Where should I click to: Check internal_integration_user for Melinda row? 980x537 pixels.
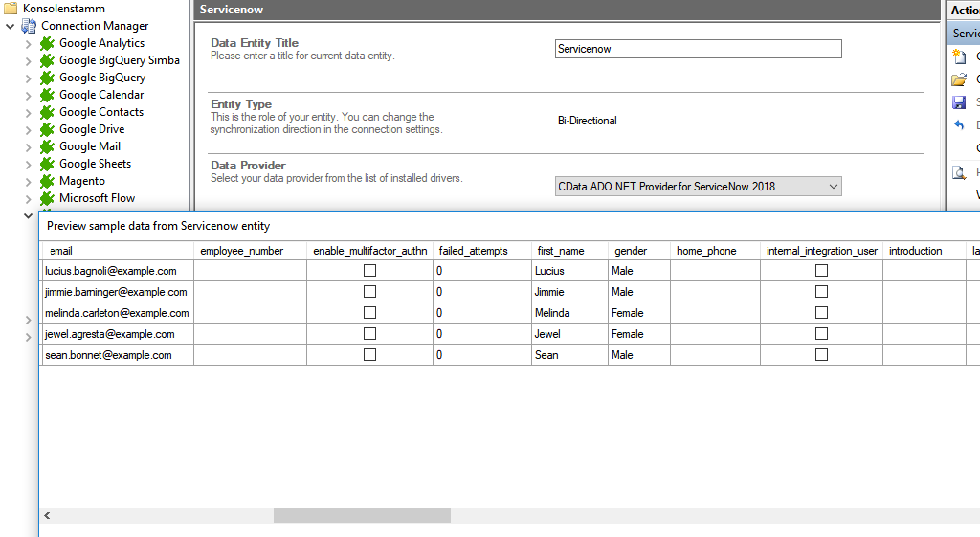coord(822,313)
